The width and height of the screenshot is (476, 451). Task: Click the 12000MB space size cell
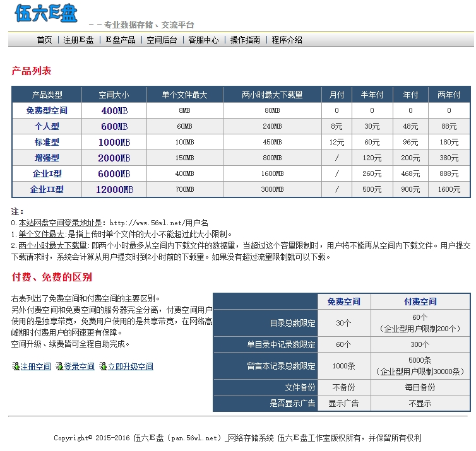pyautogui.click(x=115, y=190)
